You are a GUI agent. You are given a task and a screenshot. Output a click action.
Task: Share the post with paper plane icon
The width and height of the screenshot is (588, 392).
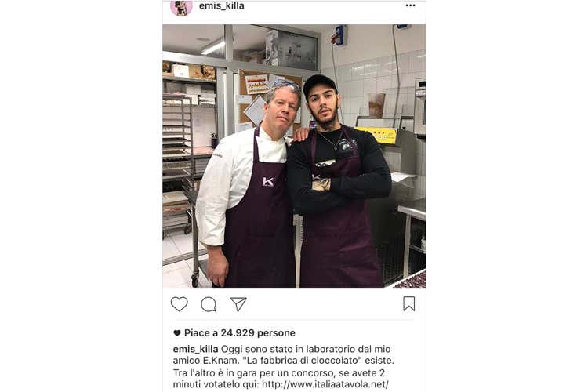pyautogui.click(x=238, y=304)
